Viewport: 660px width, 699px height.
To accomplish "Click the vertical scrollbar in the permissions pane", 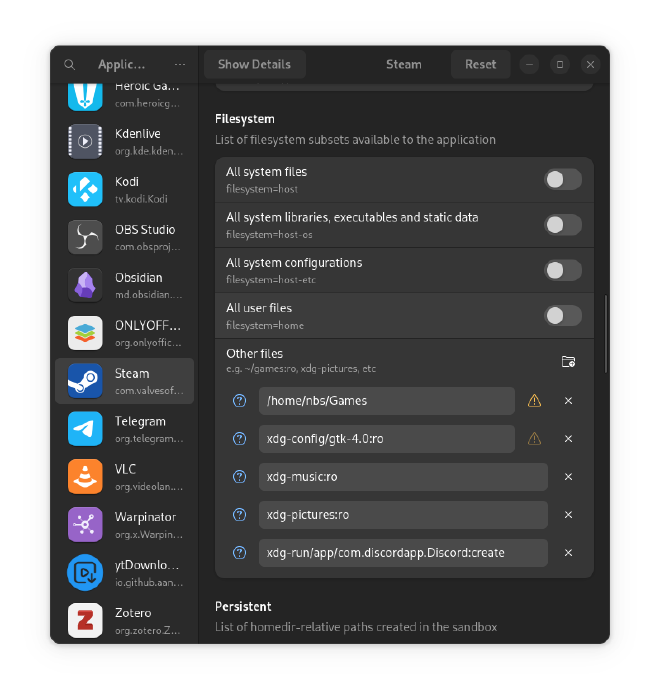I will pyautogui.click(x=606, y=333).
